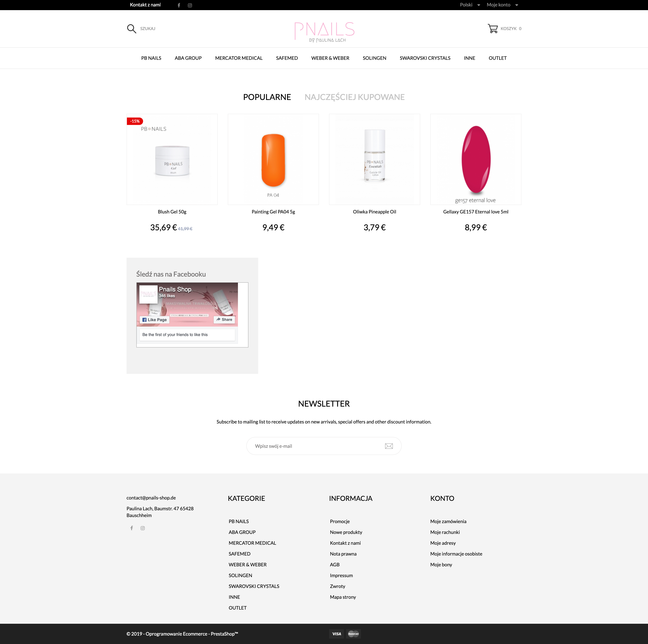Click the KOSZYK cart label
648x644 pixels.
[x=508, y=29]
